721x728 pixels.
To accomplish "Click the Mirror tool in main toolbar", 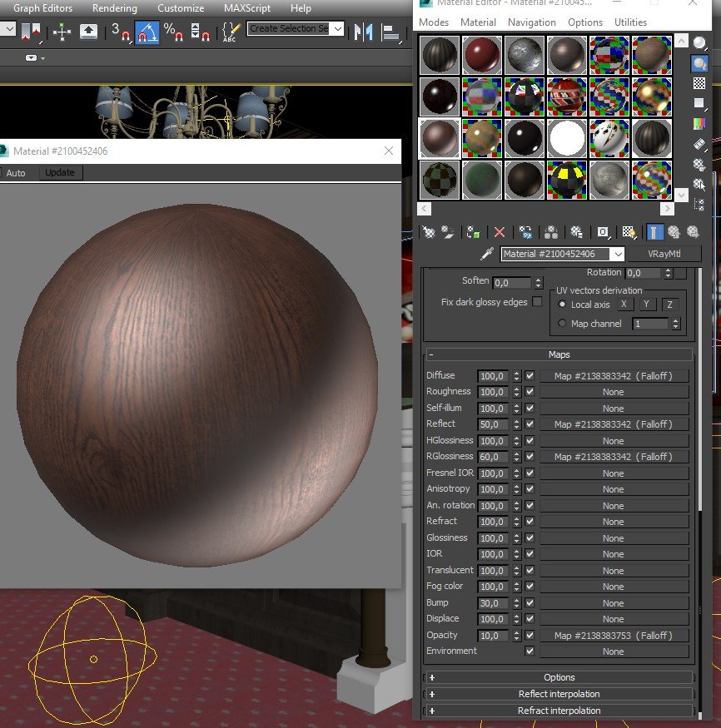I will pyautogui.click(x=362, y=32).
